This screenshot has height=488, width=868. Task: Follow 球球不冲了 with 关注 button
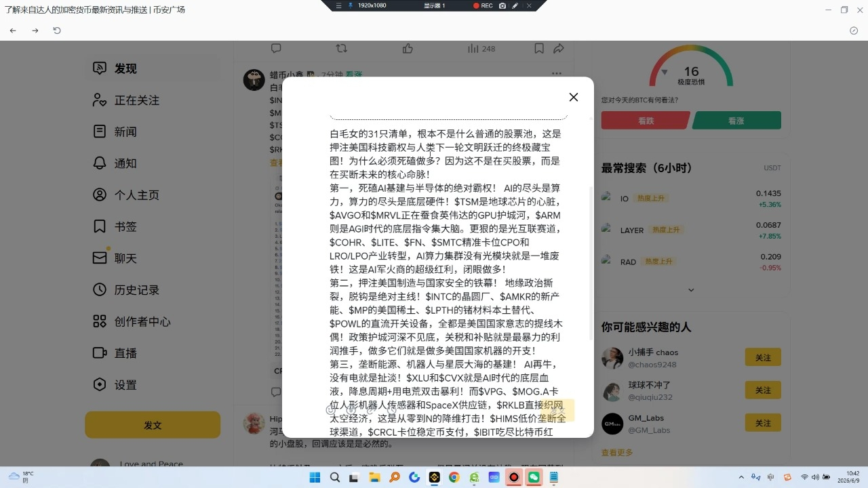coord(763,390)
